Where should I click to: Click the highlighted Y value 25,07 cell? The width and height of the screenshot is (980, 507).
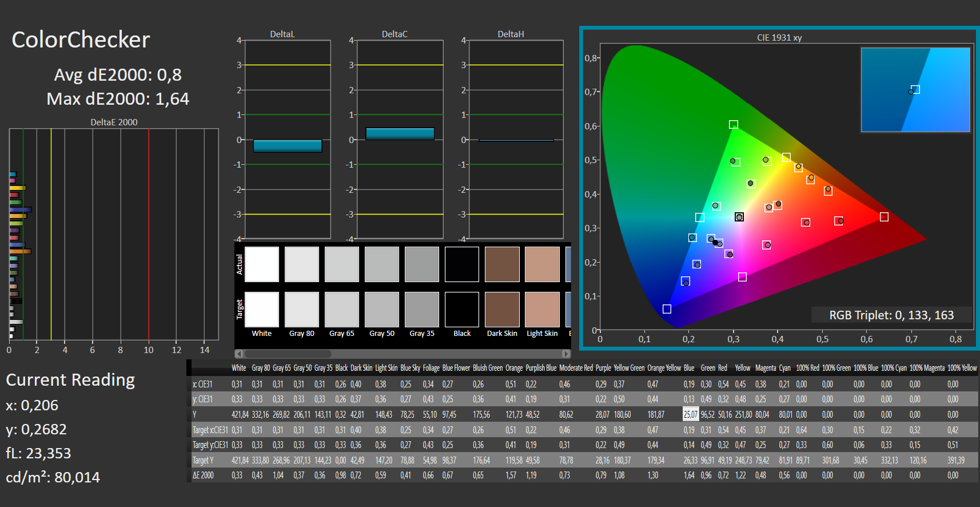coord(691,414)
